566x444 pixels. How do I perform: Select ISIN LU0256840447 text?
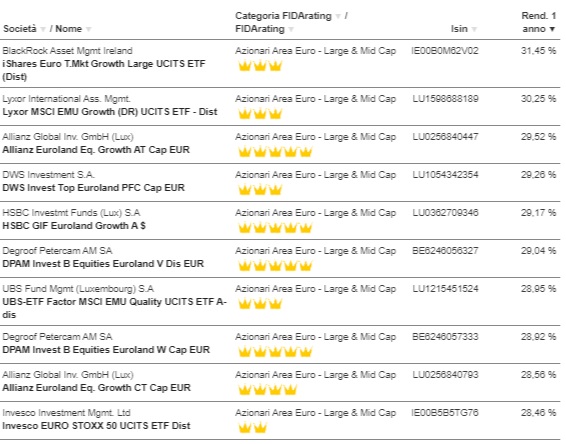click(445, 137)
